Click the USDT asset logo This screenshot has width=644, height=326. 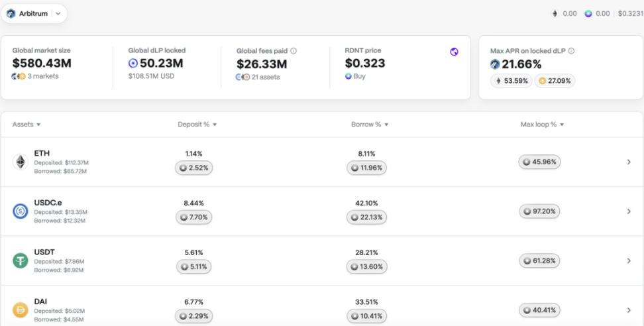point(20,260)
